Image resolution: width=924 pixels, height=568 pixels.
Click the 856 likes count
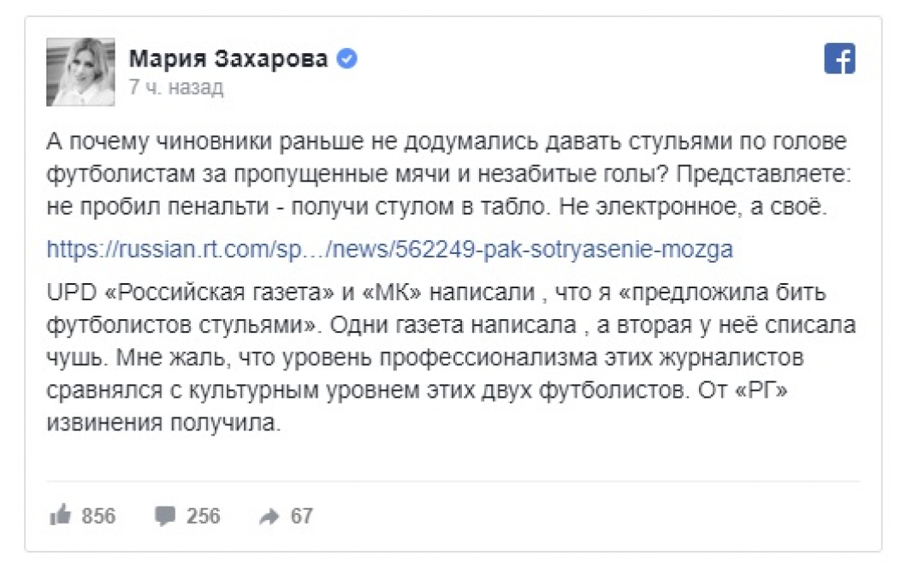(98, 516)
